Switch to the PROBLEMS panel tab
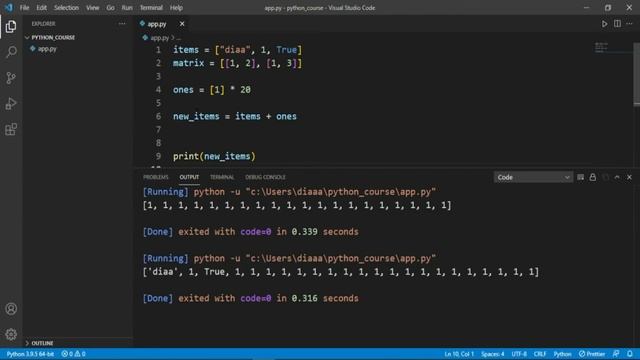The height and width of the screenshot is (360, 640). click(x=156, y=177)
